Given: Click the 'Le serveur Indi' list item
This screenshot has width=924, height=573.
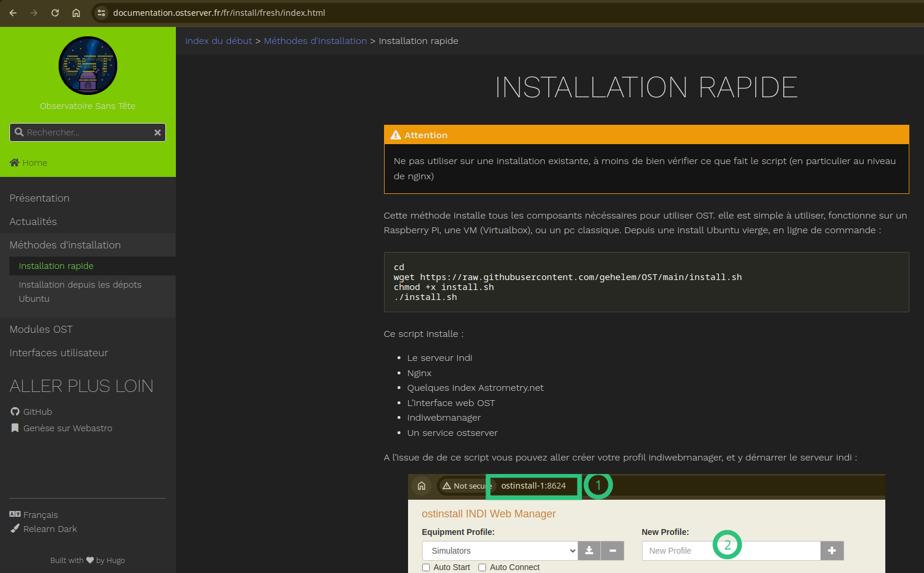Looking at the screenshot, I should click(440, 358).
